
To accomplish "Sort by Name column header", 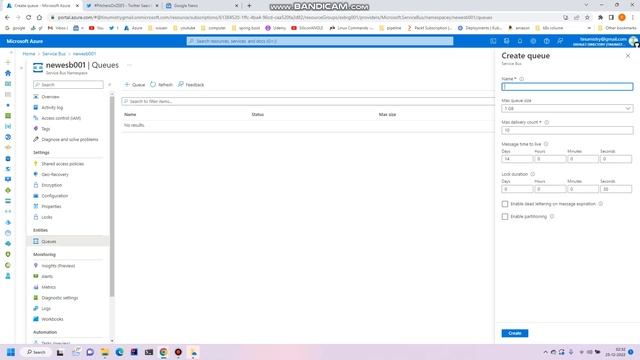I will click(130, 115).
